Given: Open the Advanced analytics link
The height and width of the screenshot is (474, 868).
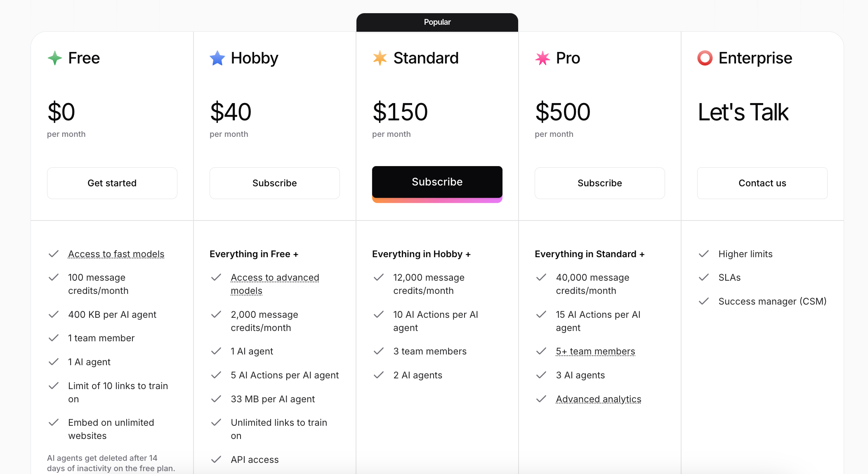Looking at the screenshot, I should 598,399.
